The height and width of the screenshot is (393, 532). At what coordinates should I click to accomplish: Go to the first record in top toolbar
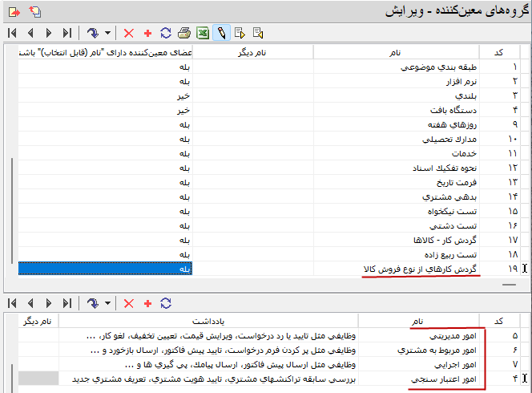[x=12, y=33]
